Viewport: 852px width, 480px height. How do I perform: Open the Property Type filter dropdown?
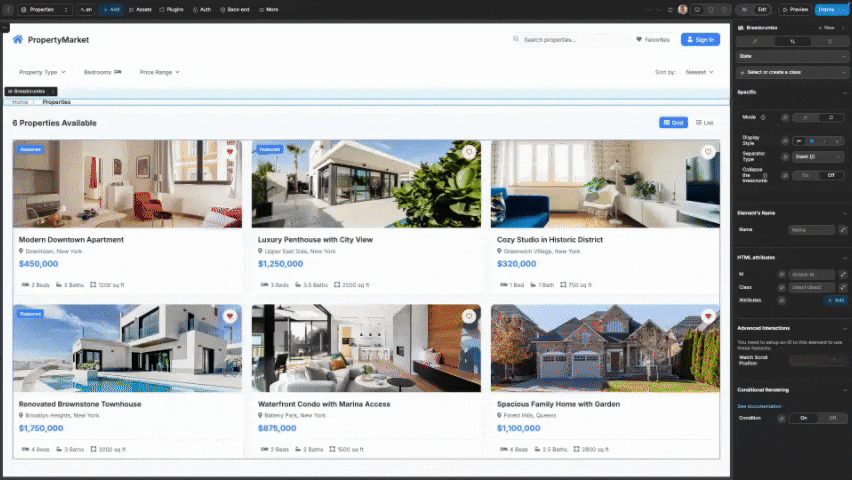42,72
